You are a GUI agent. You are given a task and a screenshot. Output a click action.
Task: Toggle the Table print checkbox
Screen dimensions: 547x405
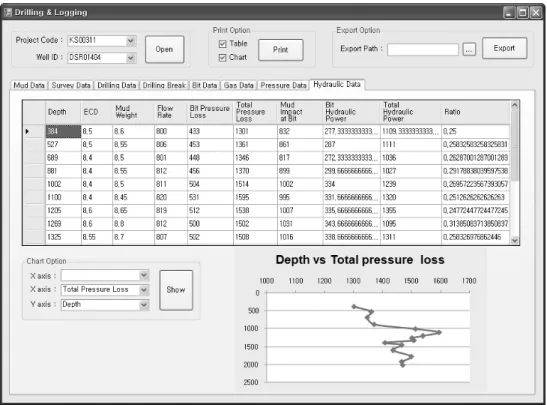pos(222,44)
